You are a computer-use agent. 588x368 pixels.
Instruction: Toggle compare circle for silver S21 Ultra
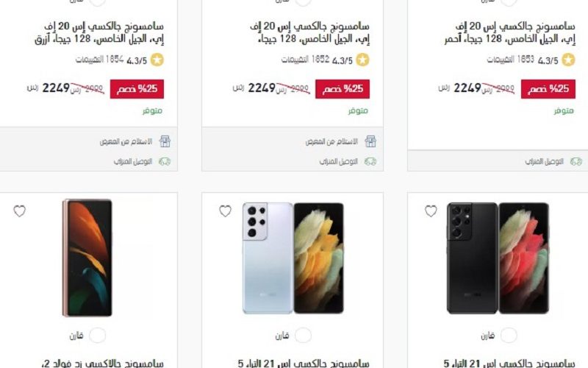click(x=303, y=336)
